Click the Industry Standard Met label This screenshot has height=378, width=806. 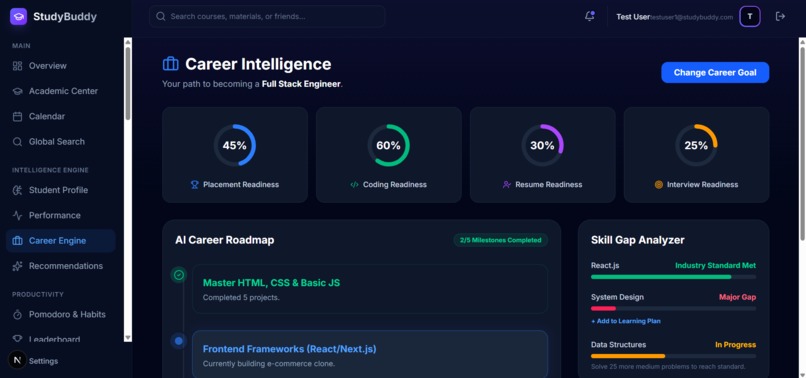click(x=716, y=266)
